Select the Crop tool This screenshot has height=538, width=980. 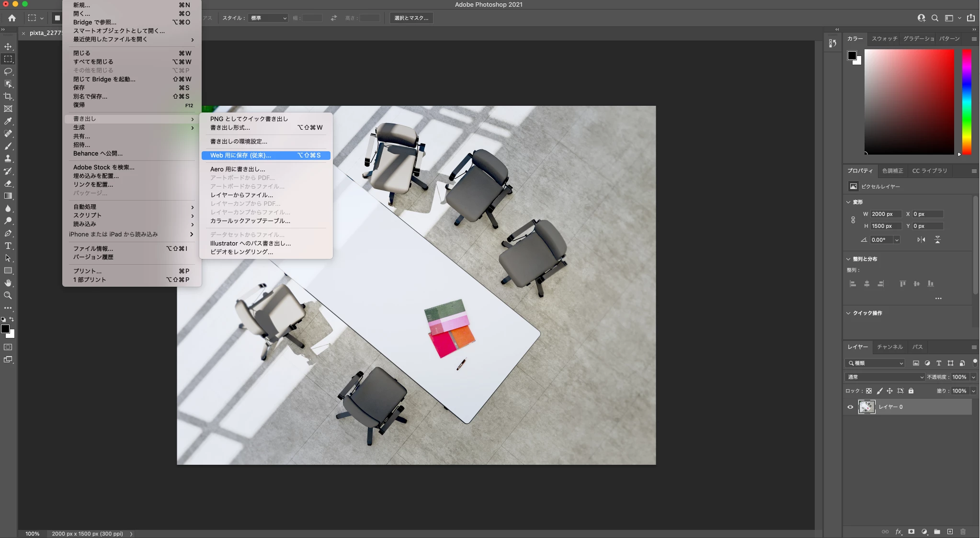pyautogui.click(x=8, y=96)
